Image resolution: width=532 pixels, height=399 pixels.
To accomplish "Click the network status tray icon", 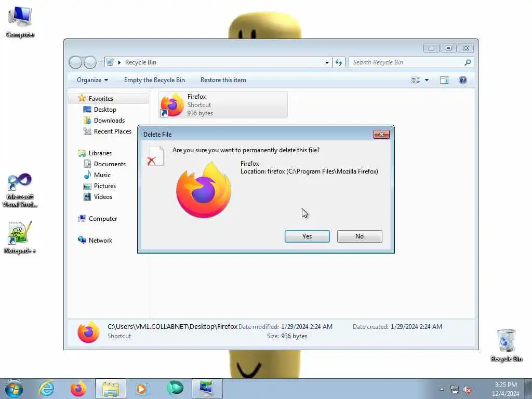I will click(454, 390).
